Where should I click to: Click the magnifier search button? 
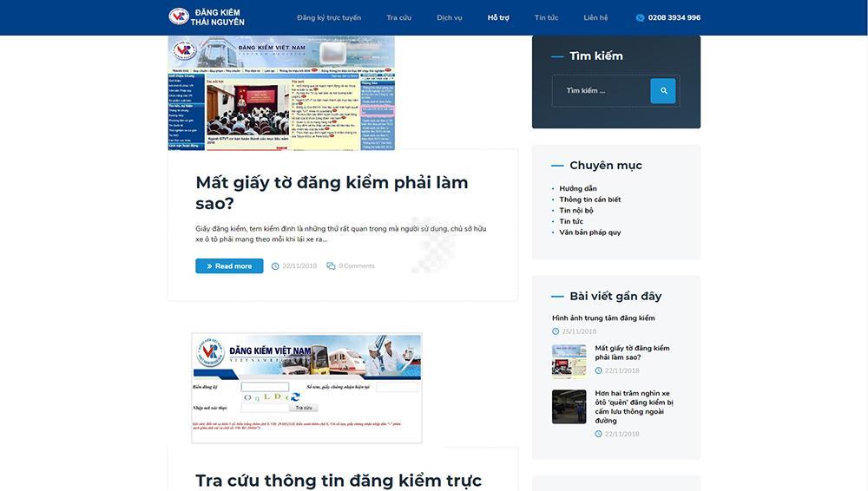click(x=663, y=91)
